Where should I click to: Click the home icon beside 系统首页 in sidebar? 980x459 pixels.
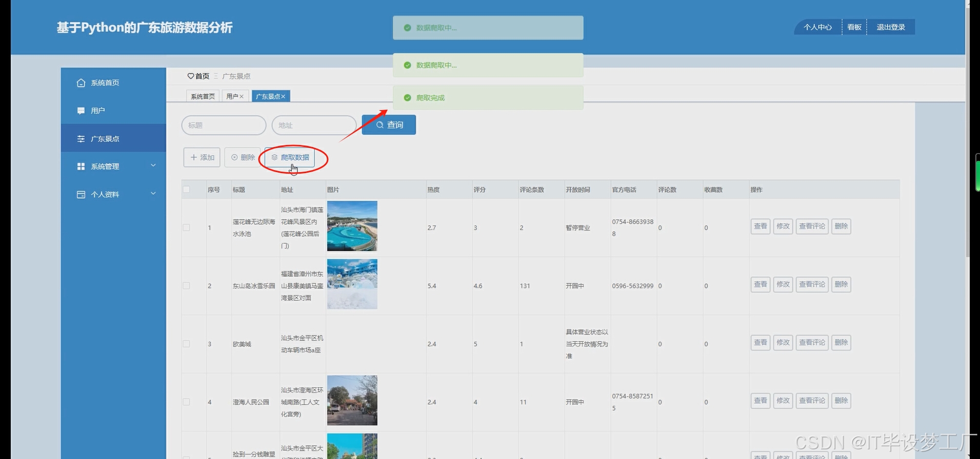81,83
